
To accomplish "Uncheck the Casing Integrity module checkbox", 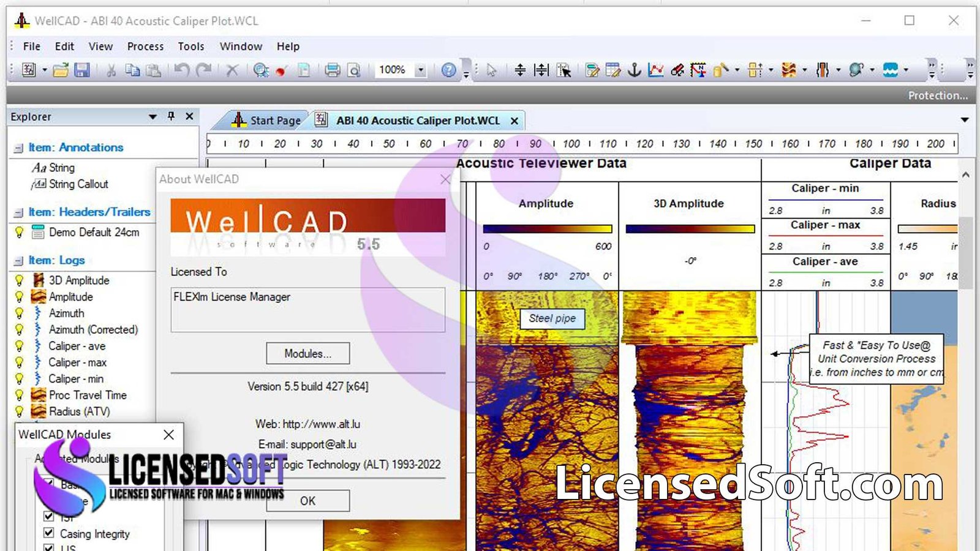I will (49, 533).
